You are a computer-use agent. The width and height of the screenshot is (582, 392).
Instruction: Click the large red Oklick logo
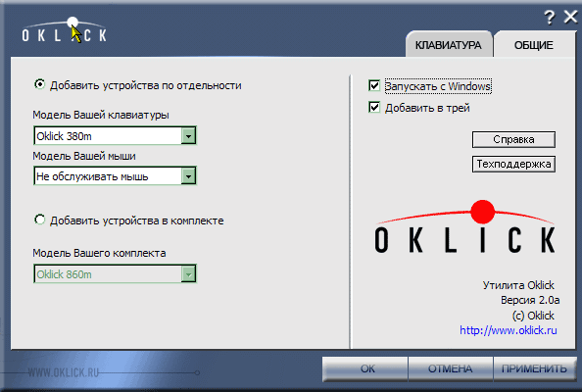click(x=465, y=227)
